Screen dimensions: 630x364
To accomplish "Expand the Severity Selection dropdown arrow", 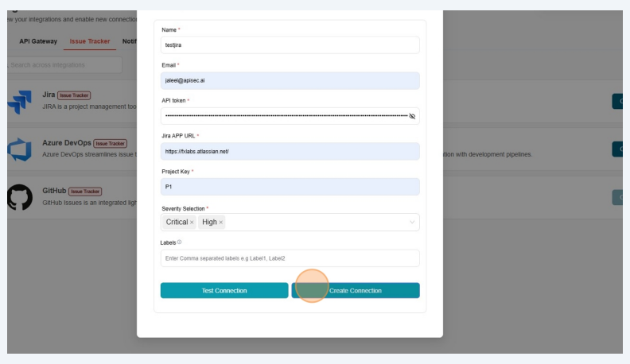I will [412, 223].
